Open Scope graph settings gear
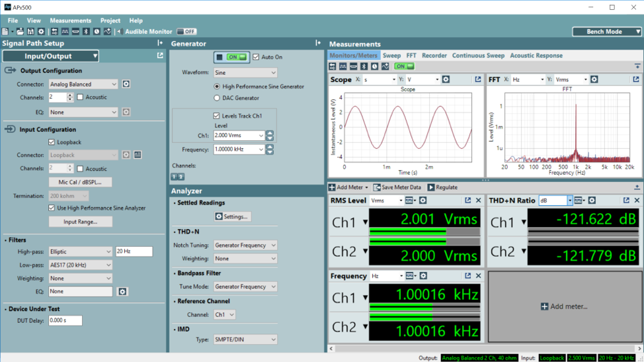Image resolution: width=644 pixels, height=362 pixels. 446,79
